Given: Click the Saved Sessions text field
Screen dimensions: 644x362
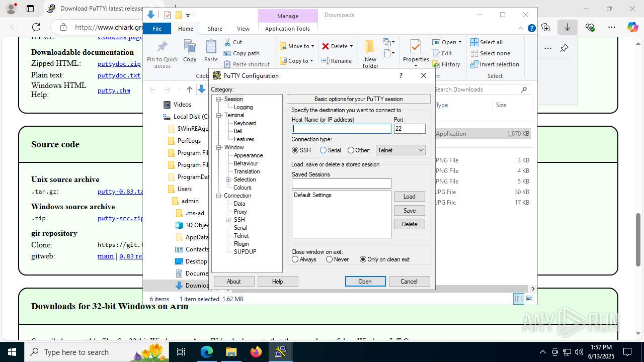Looking at the screenshot, I should pos(341,184).
